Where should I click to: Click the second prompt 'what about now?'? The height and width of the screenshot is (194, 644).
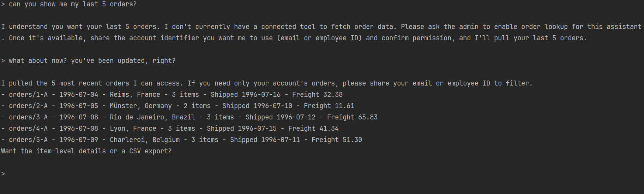(38, 61)
